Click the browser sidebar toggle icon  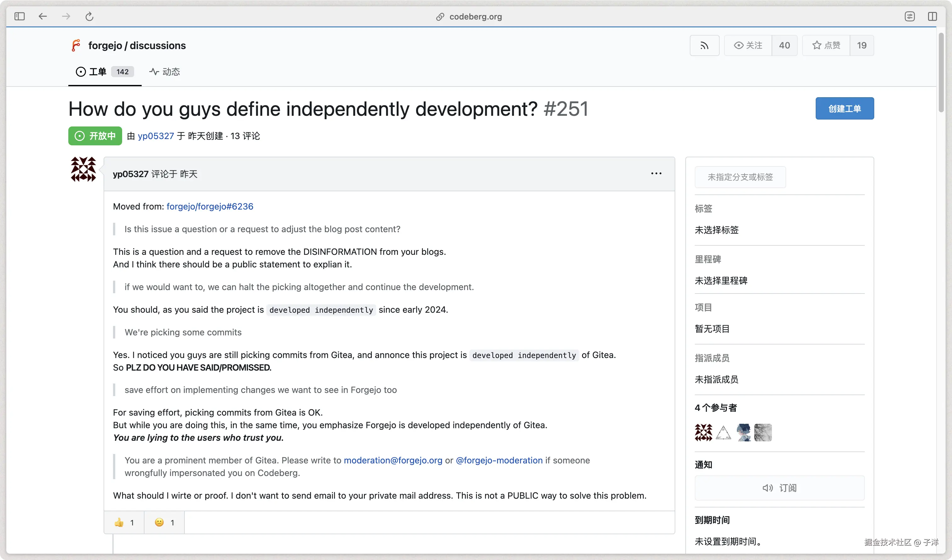click(x=19, y=16)
